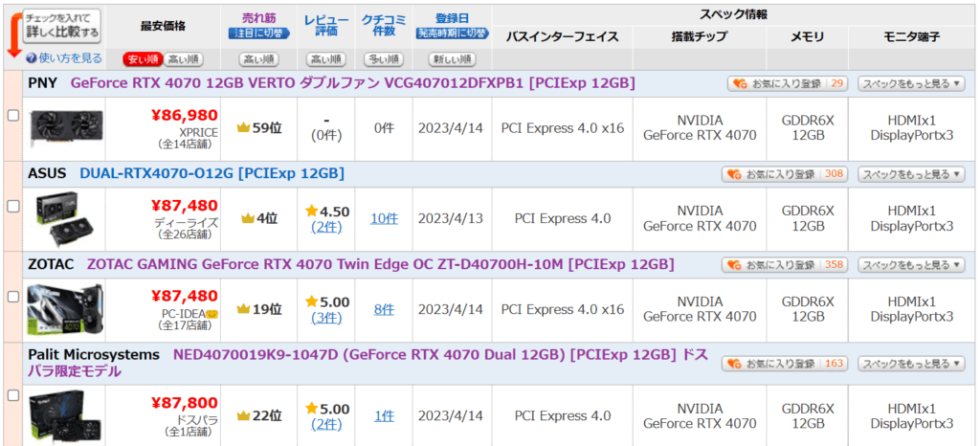Image resolution: width=980 pixels, height=446 pixels.
Task: Open the ZOTAC (3件) review count link
Action: click(x=326, y=319)
